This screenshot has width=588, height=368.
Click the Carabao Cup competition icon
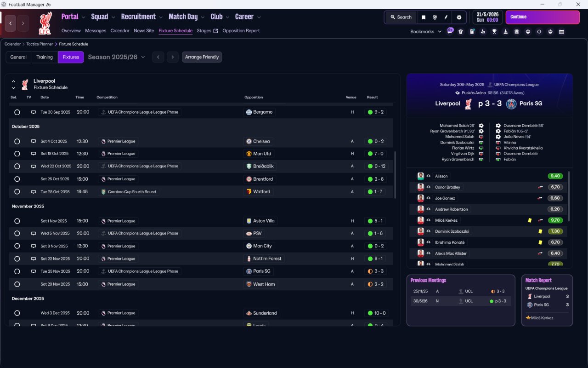(x=103, y=192)
